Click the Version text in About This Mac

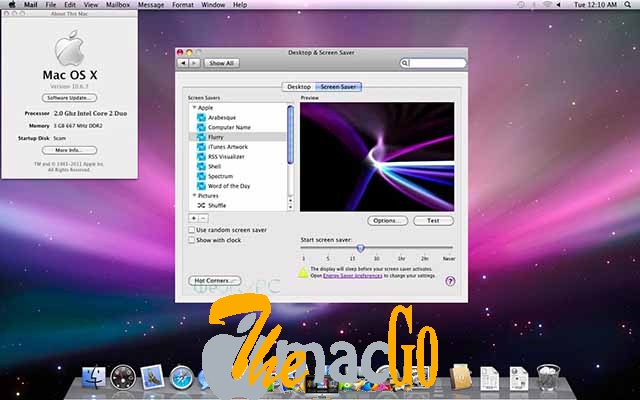69,87
